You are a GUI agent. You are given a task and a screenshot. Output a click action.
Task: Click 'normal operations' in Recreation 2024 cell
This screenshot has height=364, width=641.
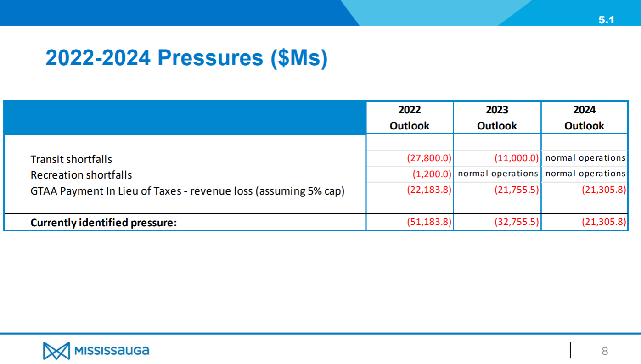pyautogui.click(x=585, y=174)
